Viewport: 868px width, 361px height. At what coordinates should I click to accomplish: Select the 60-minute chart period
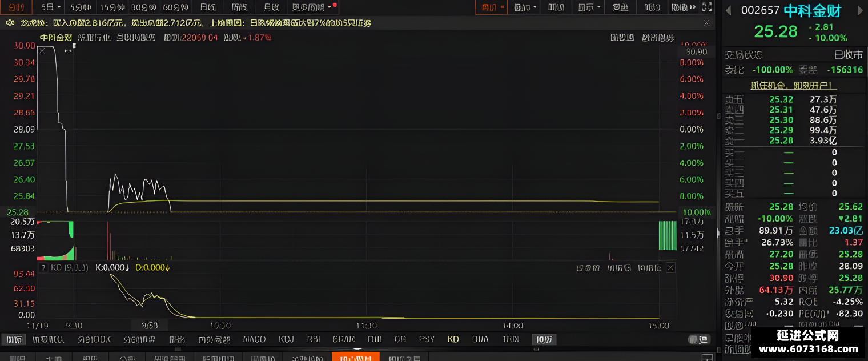(x=176, y=7)
